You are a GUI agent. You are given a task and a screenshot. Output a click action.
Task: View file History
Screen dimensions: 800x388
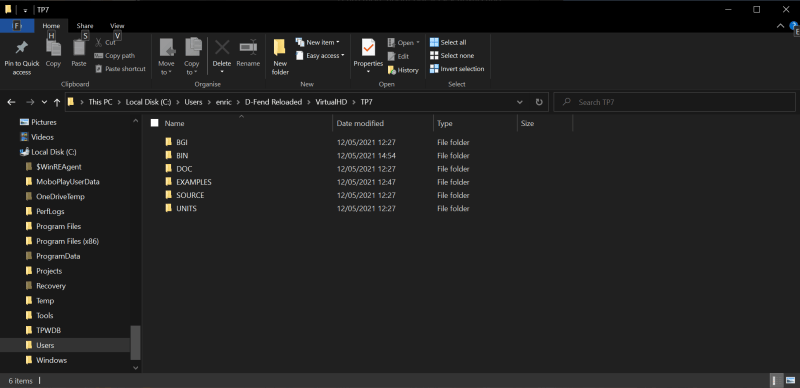(403, 70)
